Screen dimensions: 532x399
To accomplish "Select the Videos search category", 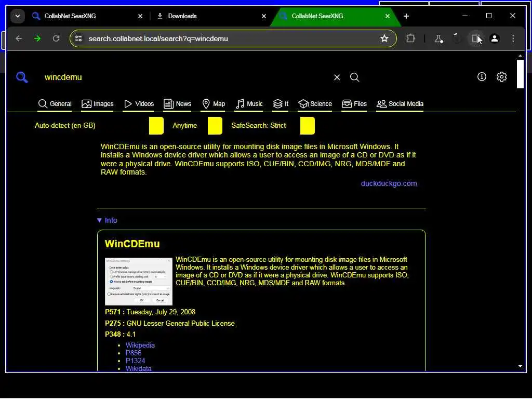I will tap(139, 104).
